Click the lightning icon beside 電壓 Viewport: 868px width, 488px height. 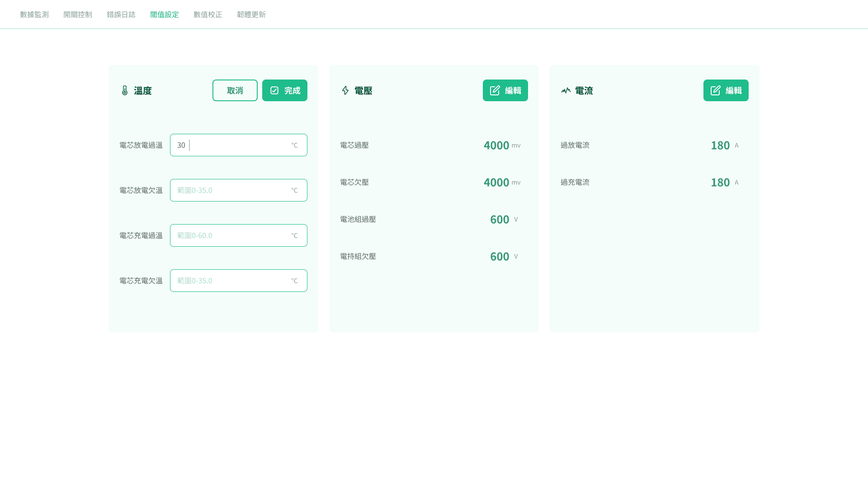coord(345,90)
